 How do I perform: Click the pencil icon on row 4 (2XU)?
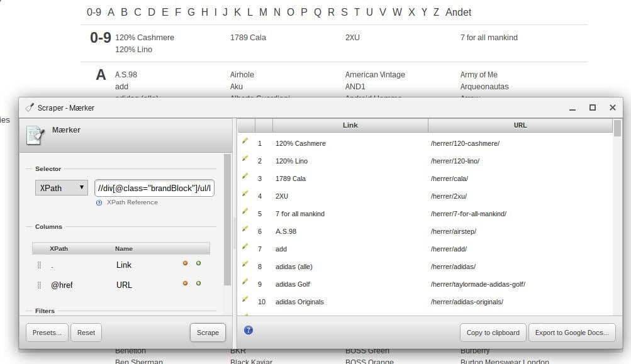(245, 194)
